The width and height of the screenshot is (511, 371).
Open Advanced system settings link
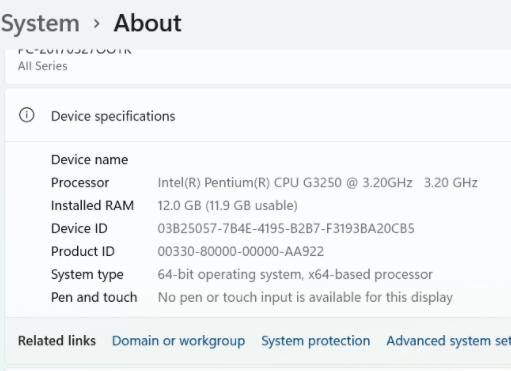449,341
